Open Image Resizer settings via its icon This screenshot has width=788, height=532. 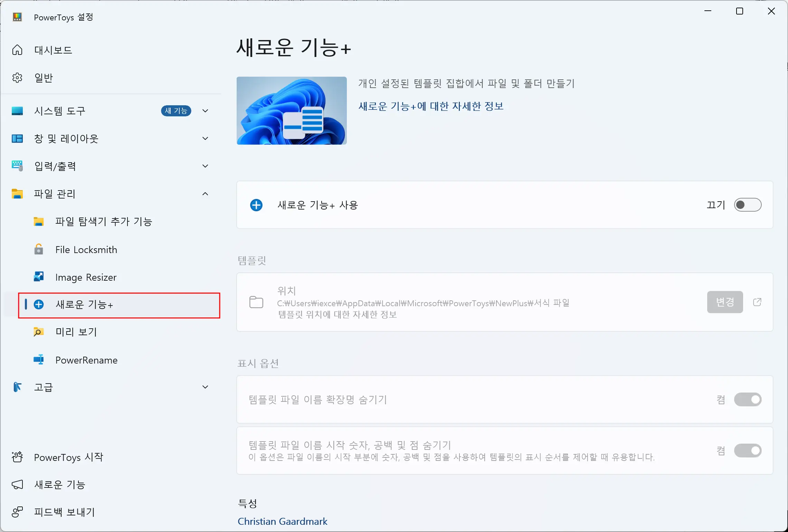coord(38,277)
